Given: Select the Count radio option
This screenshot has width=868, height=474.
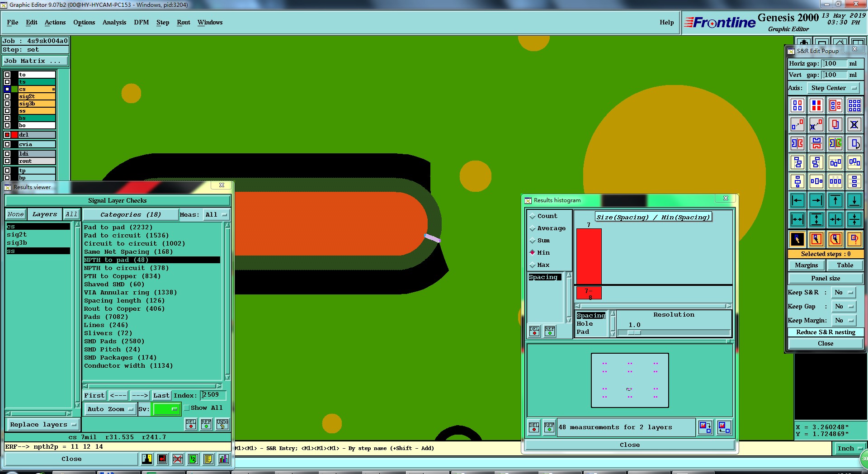Looking at the screenshot, I should [x=533, y=216].
